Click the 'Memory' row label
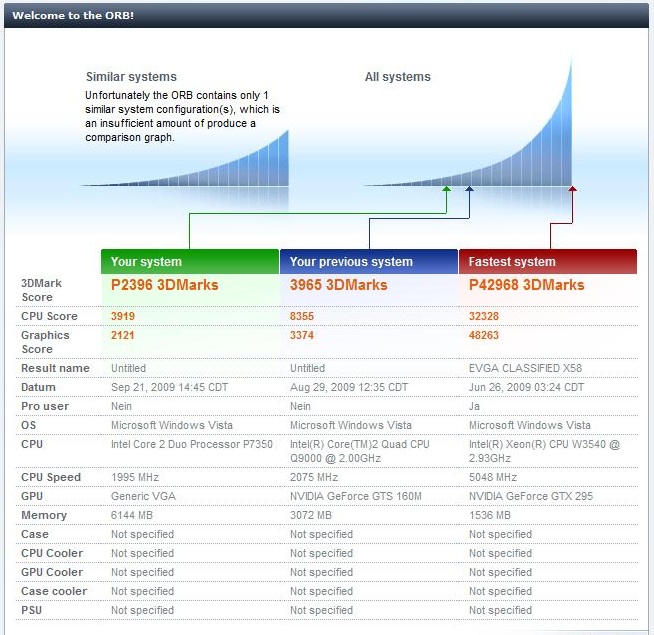 point(44,516)
